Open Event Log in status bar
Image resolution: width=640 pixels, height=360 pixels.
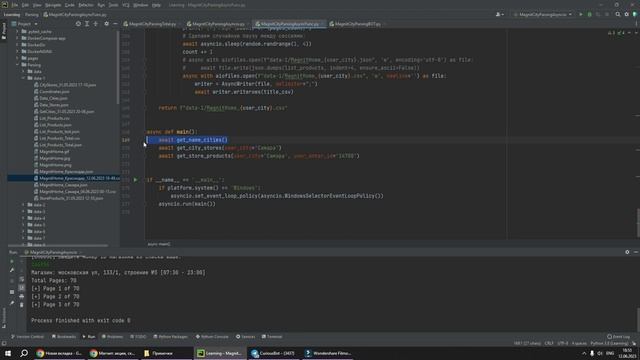click(x=618, y=337)
